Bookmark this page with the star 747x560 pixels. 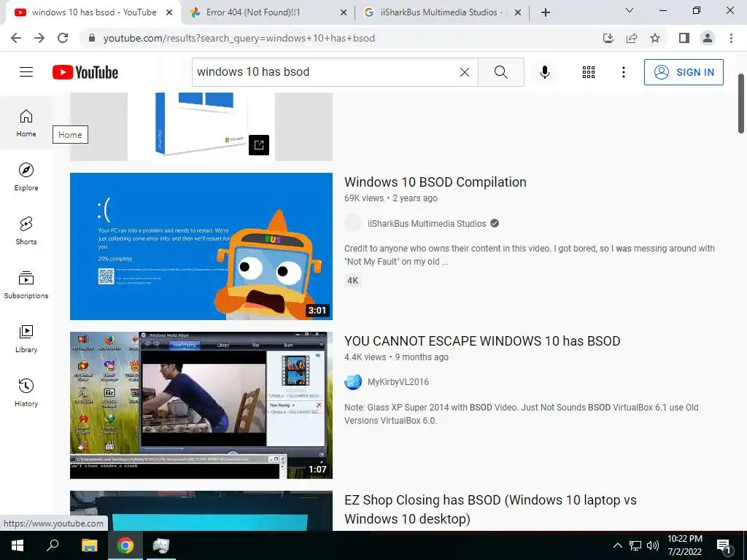(x=655, y=38)
